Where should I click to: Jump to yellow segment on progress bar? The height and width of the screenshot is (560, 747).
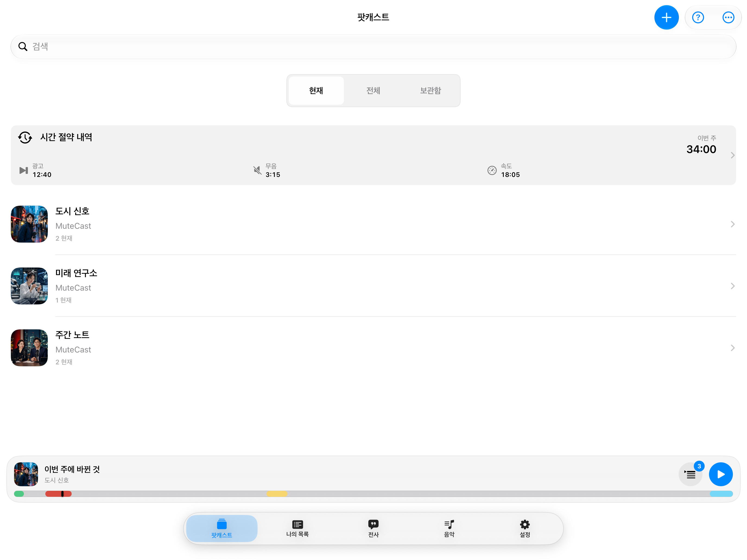(x=277, y=494)
